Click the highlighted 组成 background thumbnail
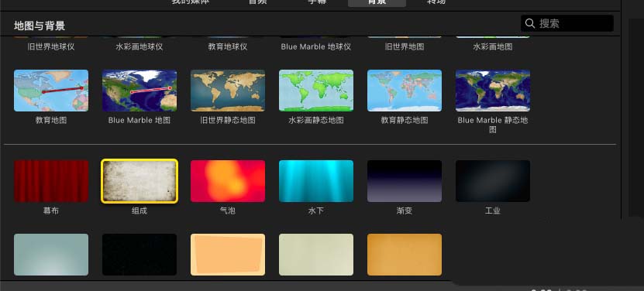This screenshot has width=644, height=291. pyautogui.click(x=139, y=181)
